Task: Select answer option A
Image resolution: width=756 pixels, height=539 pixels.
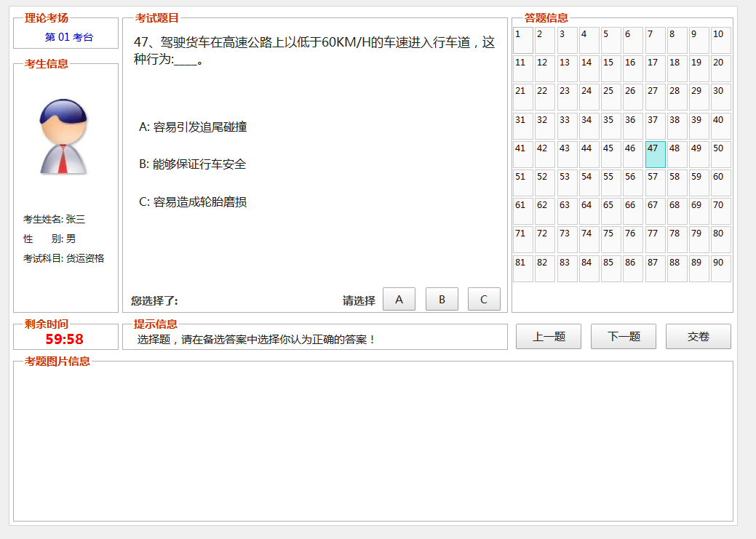Action: click(x=399, y=298)
